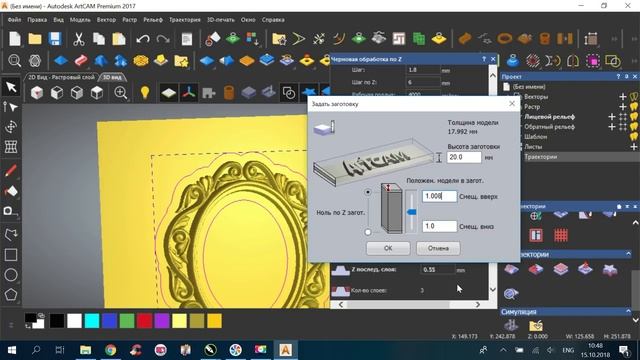Click the 3D view Zoom In magnifier
Screen dimensions: 640x360
(x=120, y=93)
